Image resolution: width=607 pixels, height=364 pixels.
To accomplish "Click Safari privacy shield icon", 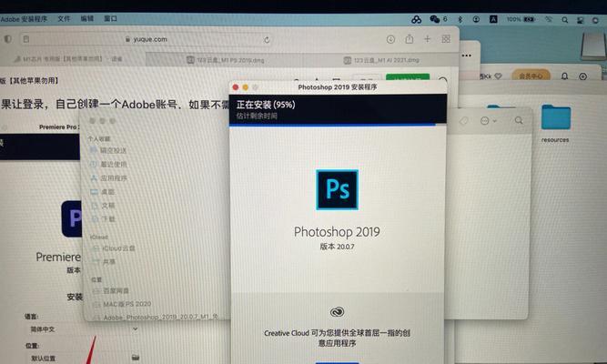I will click(8, 39).
